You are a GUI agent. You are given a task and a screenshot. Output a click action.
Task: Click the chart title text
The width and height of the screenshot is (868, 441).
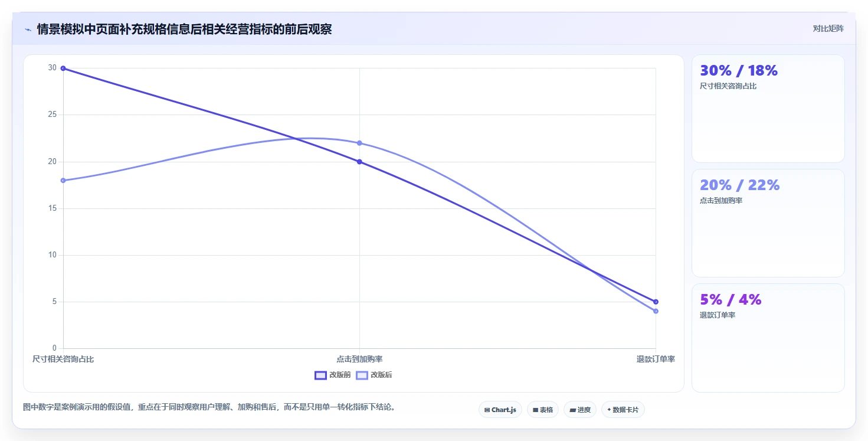(x=184, y=30)
